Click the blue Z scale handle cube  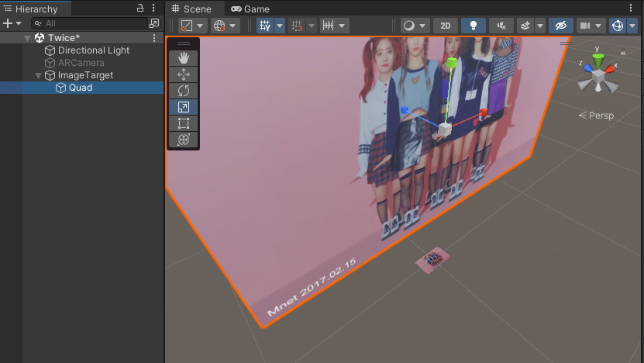coord(405,110)
